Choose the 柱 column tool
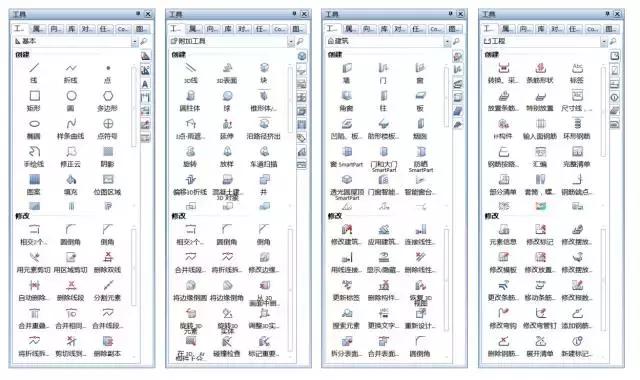Viewport: 640px width, 380px height. coord(383,100)
